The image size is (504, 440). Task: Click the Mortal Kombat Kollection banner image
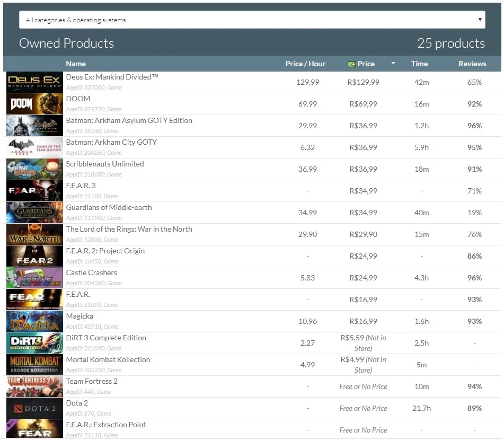[35, 365]
